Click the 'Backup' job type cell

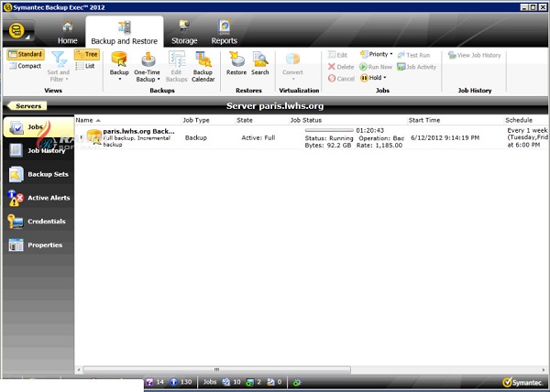coord(196,137)
